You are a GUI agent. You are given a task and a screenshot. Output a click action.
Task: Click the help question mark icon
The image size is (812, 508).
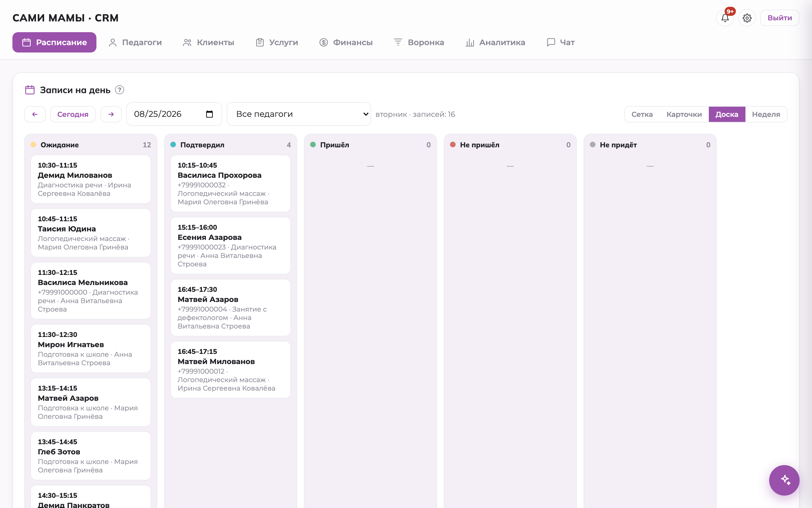point(120,90)
